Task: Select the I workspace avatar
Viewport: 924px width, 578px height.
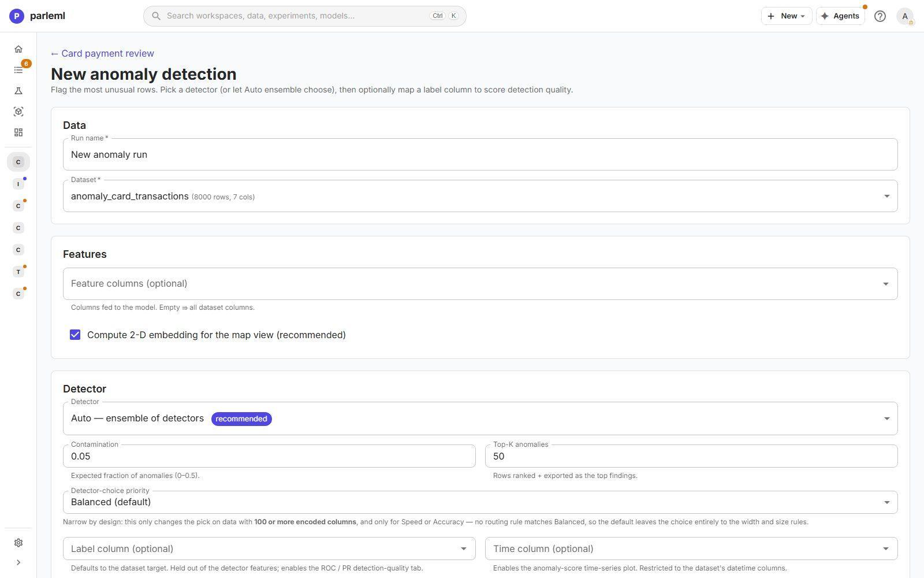Action: [x=18, y=184]
